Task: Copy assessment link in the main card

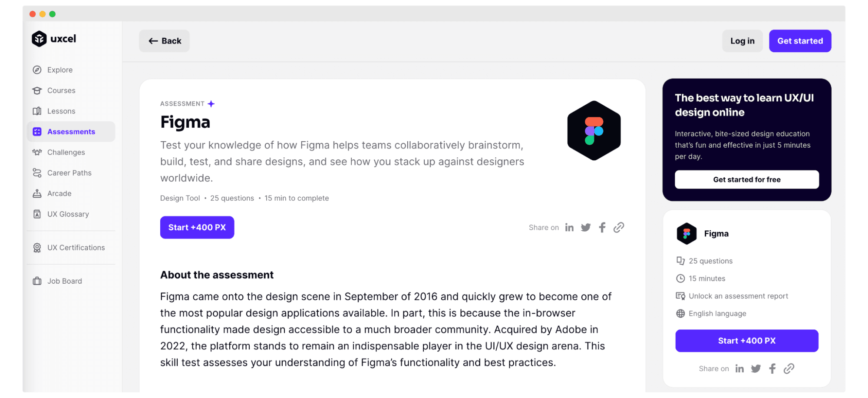Action: [x=618, y=228]
